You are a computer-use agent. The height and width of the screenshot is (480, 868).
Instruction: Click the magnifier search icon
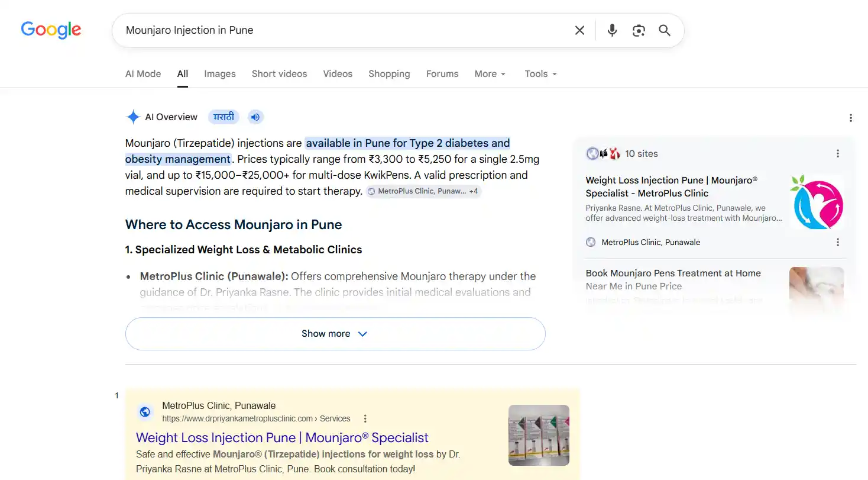point(665,30)
